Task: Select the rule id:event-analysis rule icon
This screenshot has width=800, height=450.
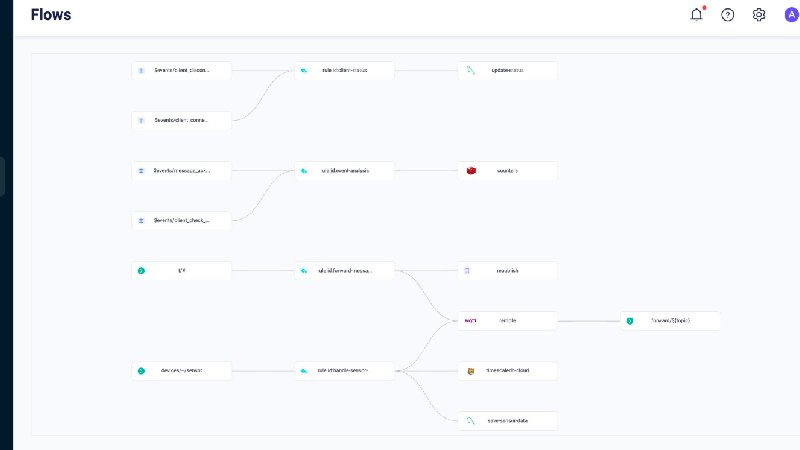Action: (304, 171)
